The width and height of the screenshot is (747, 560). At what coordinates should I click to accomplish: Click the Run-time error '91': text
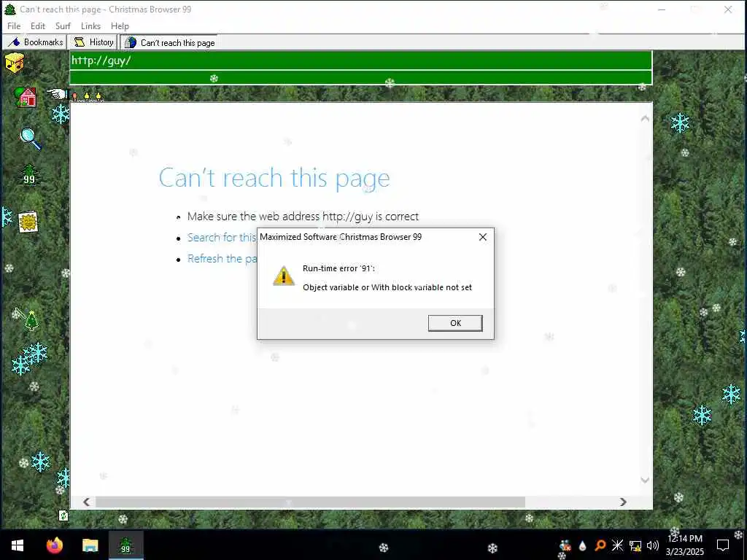(x=338, y=268)
